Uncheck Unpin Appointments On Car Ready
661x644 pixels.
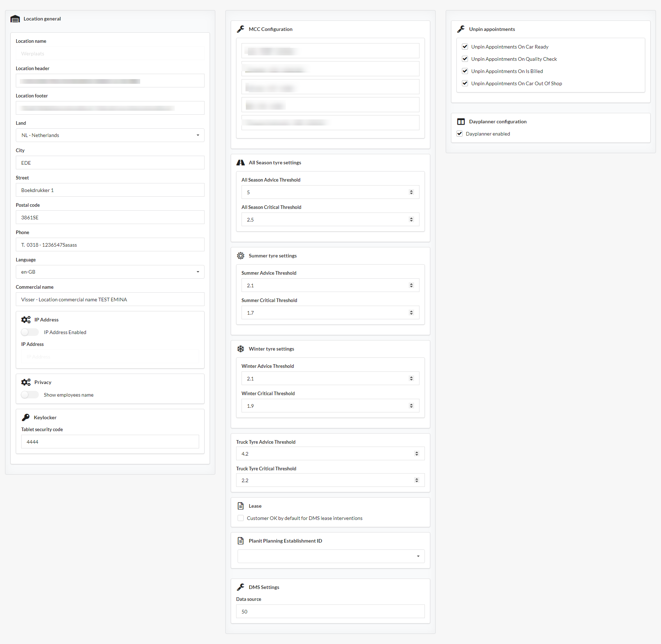pyautogui.click(x=465, y=47)
